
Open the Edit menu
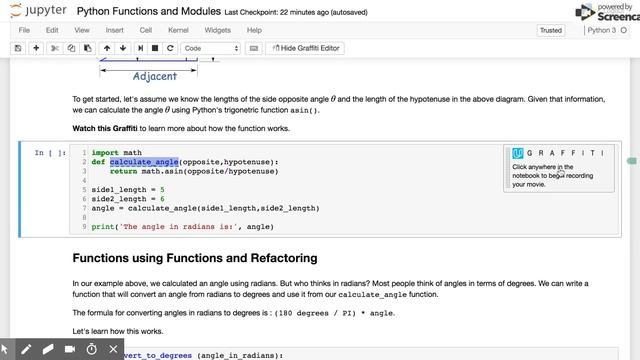[x=52, y=30]
